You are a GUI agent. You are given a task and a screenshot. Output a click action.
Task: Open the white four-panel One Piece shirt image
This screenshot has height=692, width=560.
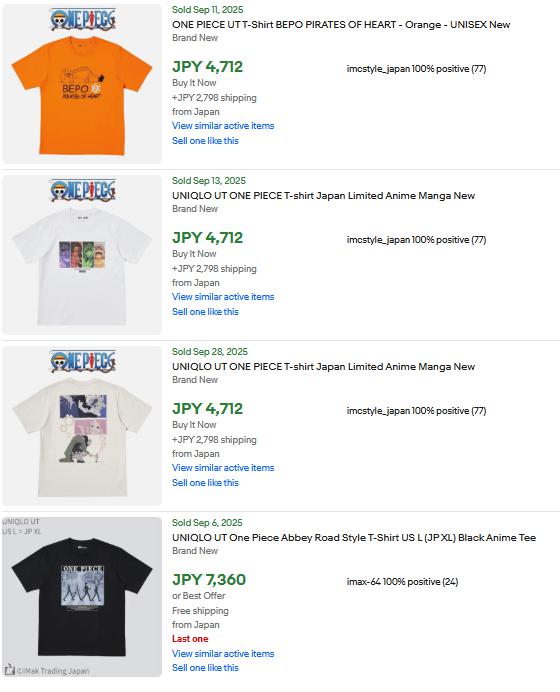tap(82, 255)
